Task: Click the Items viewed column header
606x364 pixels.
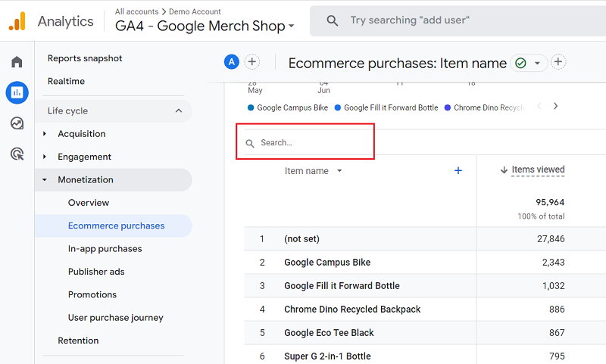Action: (538, 170)
